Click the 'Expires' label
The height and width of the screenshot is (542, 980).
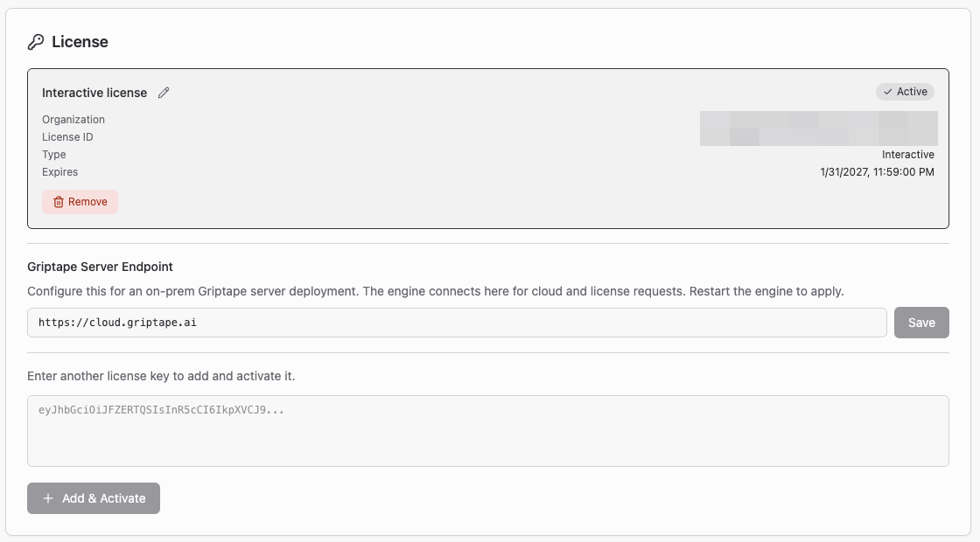(60, 171)
